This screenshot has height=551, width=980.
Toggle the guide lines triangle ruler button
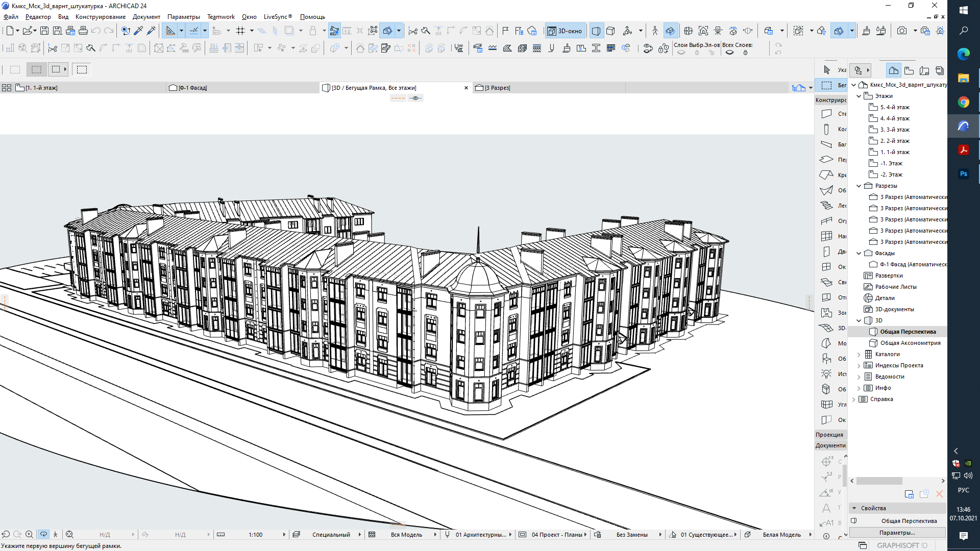point(170,31)
